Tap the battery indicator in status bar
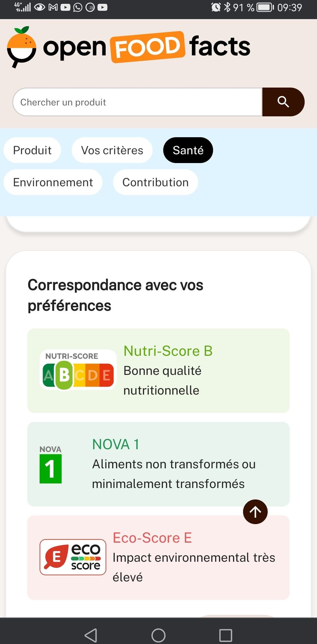Screen dimensions: 317x644 tap(265, 7)
